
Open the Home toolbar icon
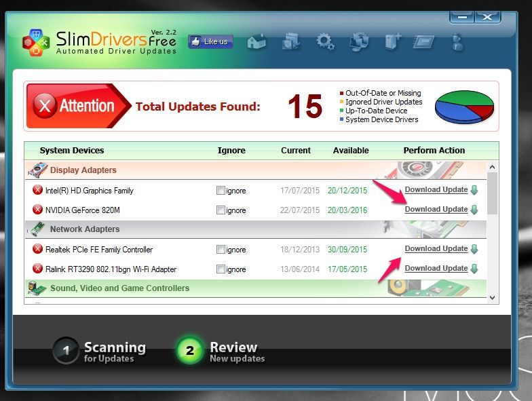tap(256, 42)
